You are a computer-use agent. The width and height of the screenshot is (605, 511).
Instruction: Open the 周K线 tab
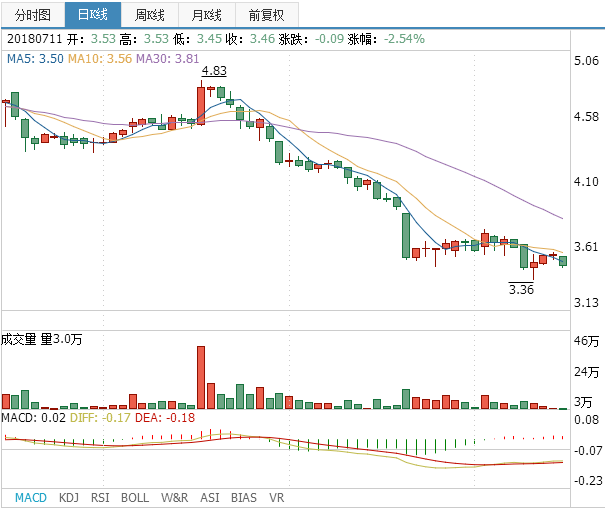tap(150, 15)
